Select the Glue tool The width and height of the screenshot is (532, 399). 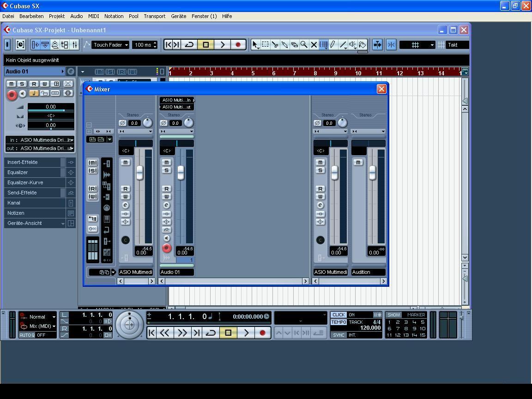(x=284, y=44)
